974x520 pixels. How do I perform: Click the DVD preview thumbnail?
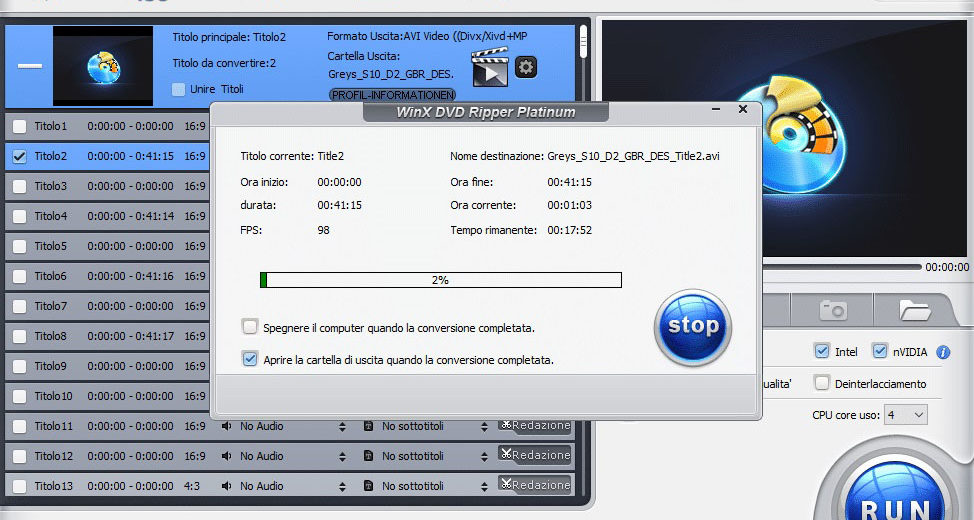[x=103, y=67]
